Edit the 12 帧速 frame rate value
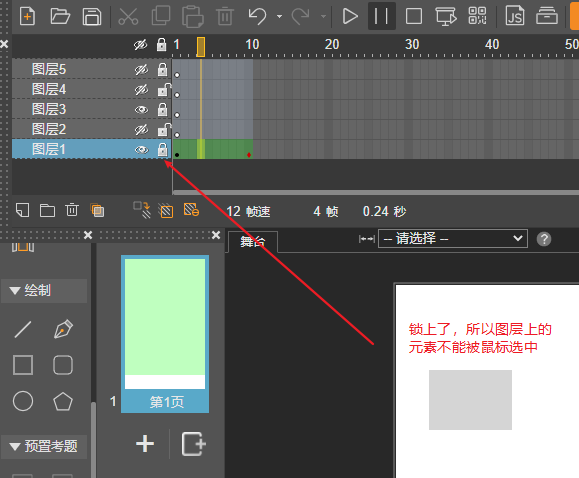579x478 pixels. (233, 211)
